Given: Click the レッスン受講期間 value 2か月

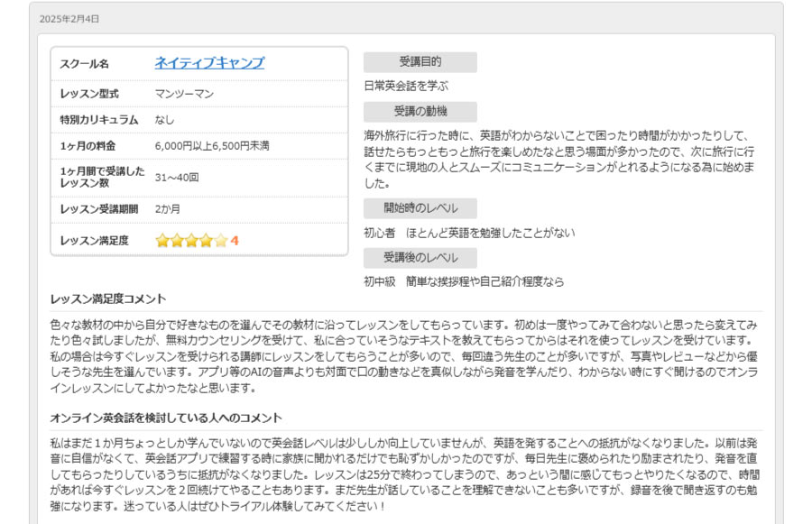Looking at the screenshot, I should coord(167,209).
